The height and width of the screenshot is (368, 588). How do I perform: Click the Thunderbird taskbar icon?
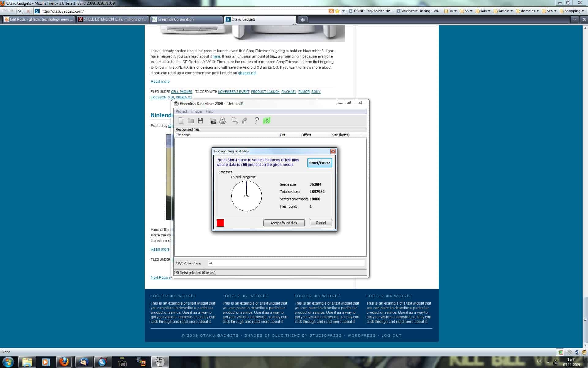[84, 362]
